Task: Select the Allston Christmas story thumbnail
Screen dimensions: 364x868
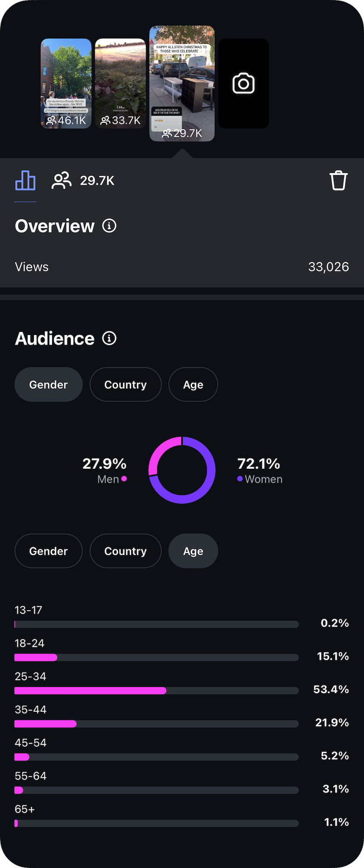Action: point(182,83)
